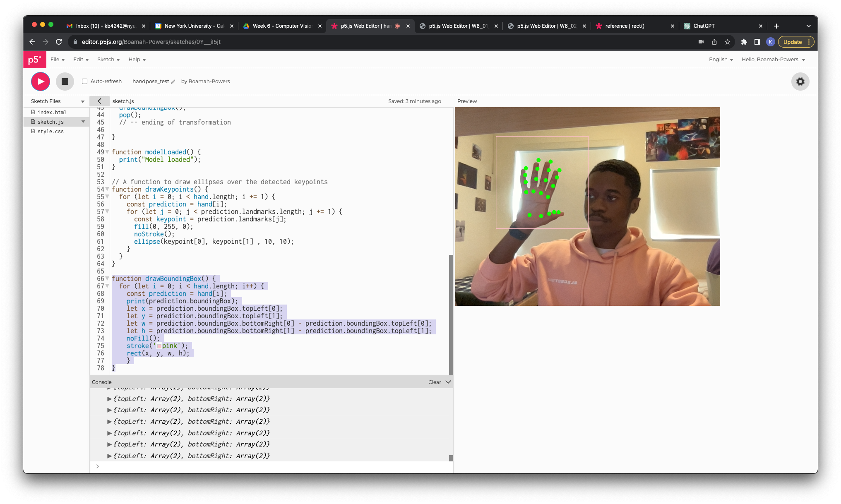The width and height of the screenshot is (841, 504).
Task: Go back in browser history
Action: [x=32, y=42]
